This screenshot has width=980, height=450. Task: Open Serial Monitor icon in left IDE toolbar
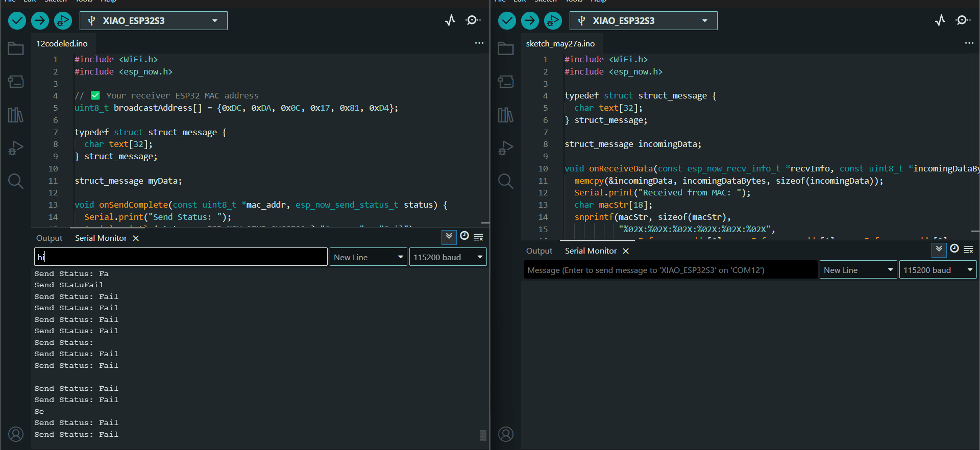point(473,20)
